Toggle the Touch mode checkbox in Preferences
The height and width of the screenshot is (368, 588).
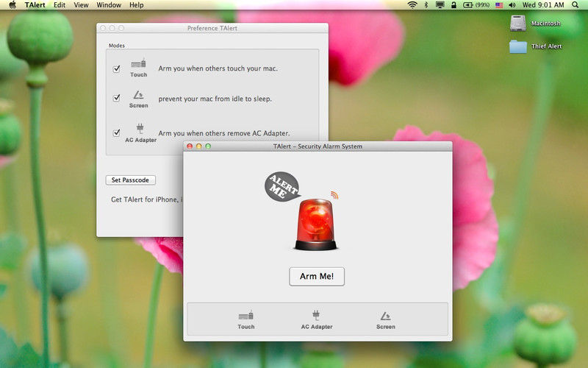[x=117, y=68]
